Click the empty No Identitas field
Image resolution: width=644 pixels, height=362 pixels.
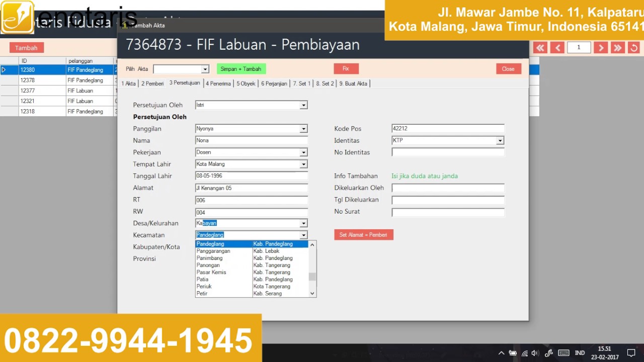[x=448, y=152]
